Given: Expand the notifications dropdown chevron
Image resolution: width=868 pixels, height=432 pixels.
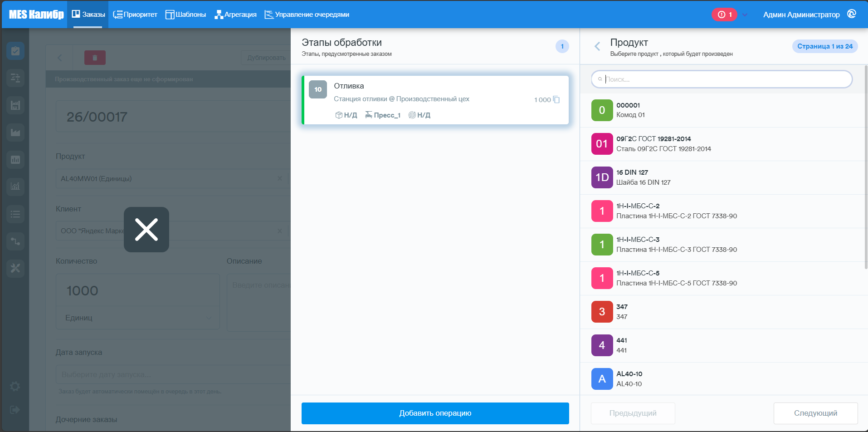Looking at the screenshot, I should 745,15.
